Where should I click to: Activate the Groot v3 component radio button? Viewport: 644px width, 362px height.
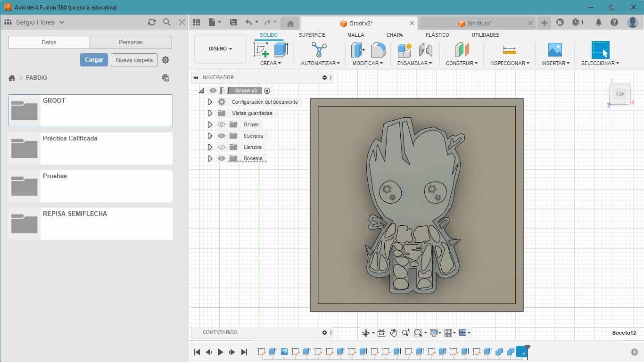[x=267, y=90]
